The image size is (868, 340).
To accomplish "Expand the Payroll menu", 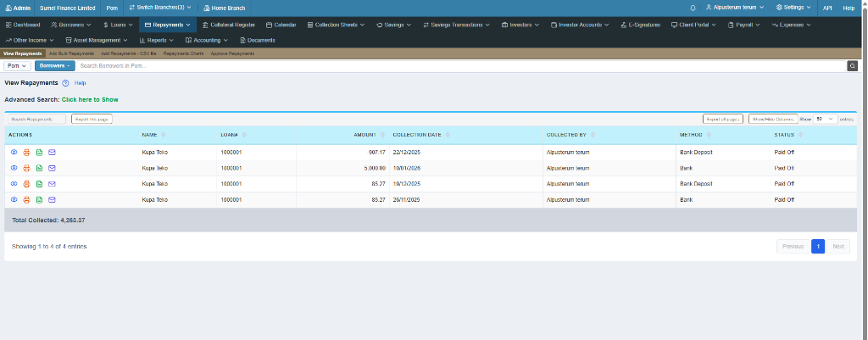I will (746, 25).
